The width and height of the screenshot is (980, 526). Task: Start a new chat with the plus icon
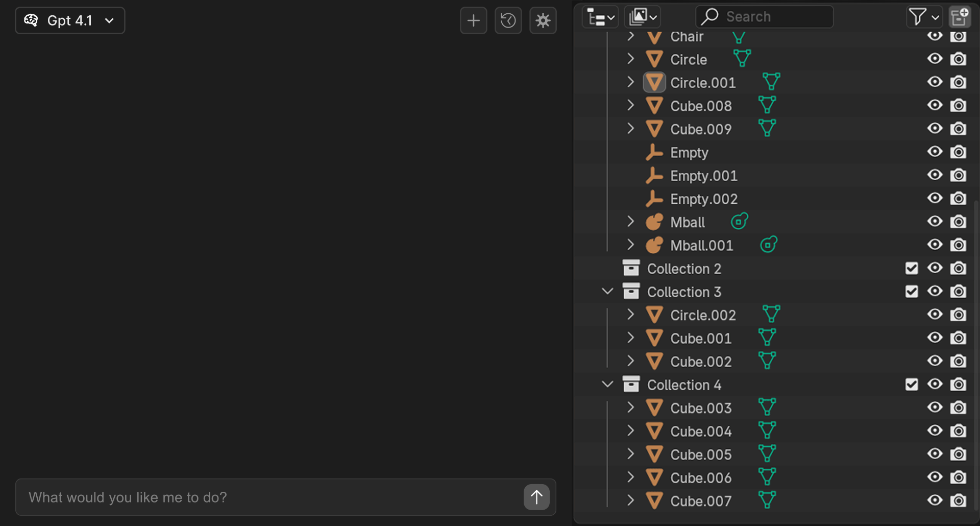click(473, 20)
